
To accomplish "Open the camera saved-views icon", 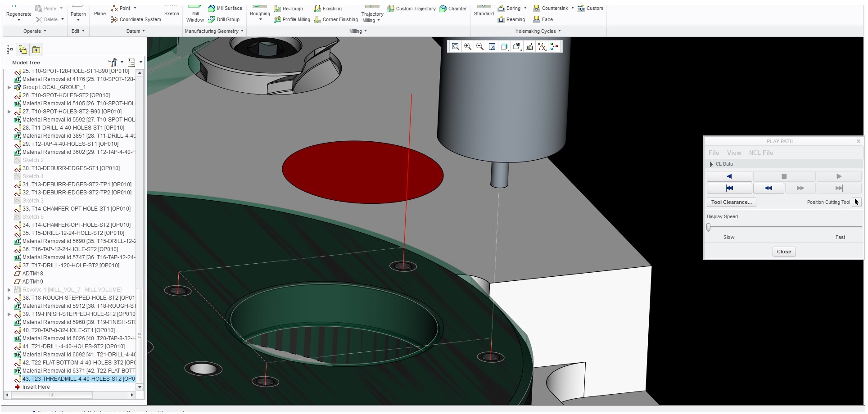I will coord(529,46).
